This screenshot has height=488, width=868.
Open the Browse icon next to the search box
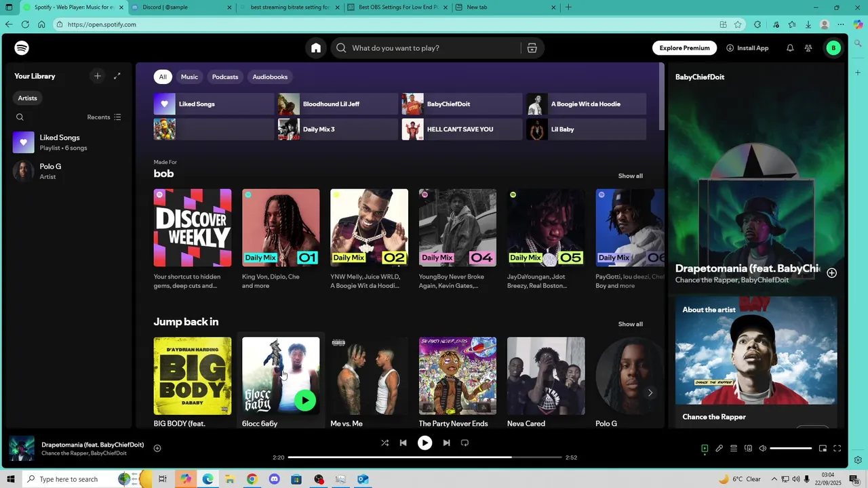click(x=532, y=48)
